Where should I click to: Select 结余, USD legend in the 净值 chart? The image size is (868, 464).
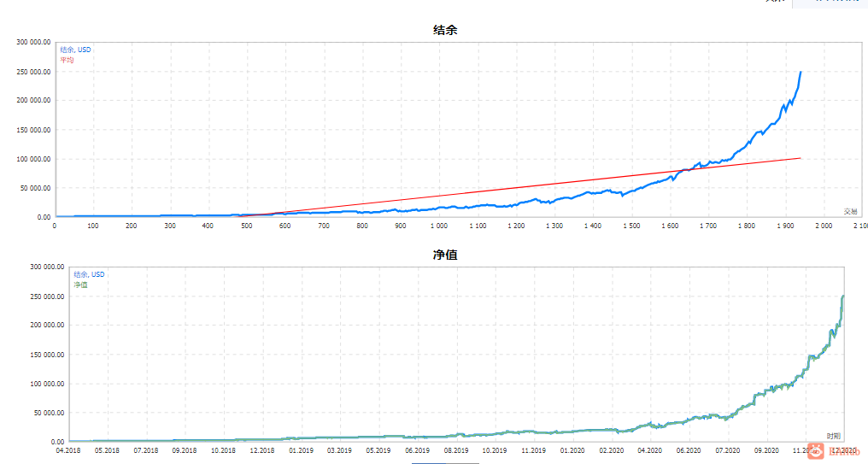pos(89,274)
